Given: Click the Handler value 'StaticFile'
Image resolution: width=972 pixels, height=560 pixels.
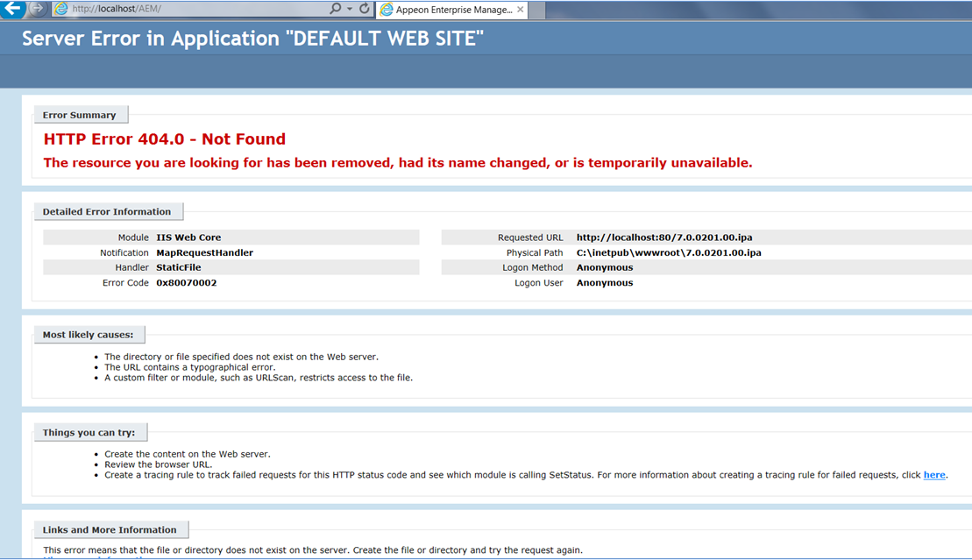Looking at the screenshot, I should click(x=179, y=268).
